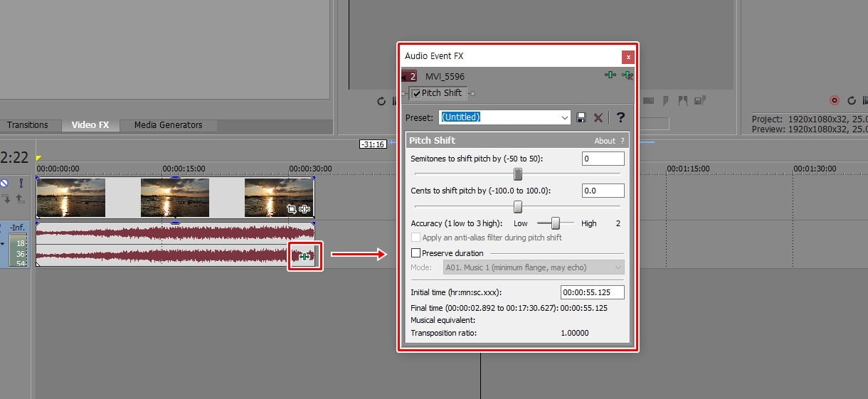Open the Media Generators tab
This screenshot has height=399, width=868.
(x=169, y=125)
